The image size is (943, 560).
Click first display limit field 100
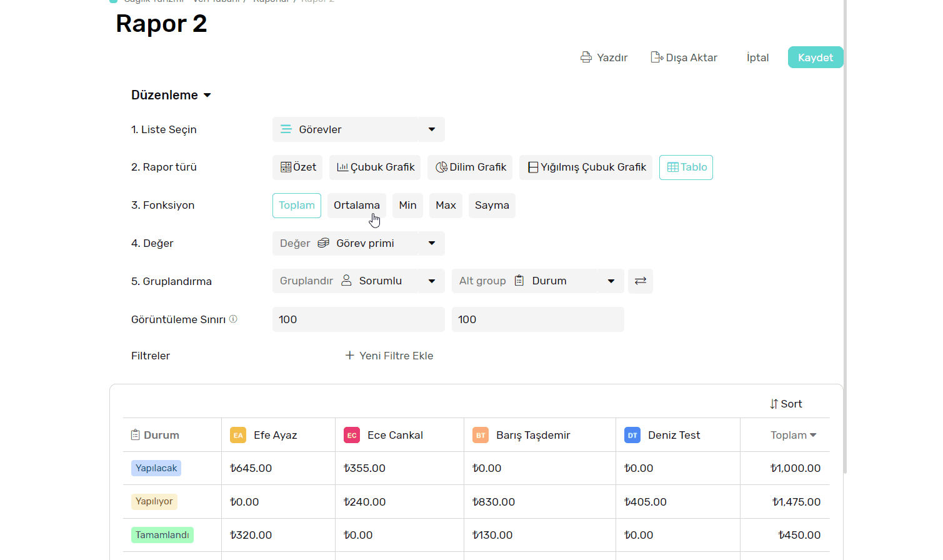[x=359, y=319]
